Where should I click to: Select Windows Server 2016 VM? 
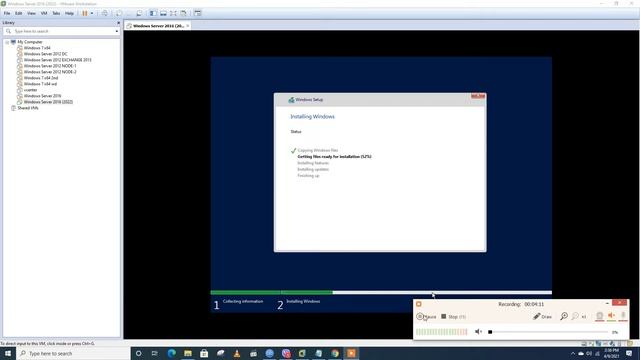click(42, 96)
